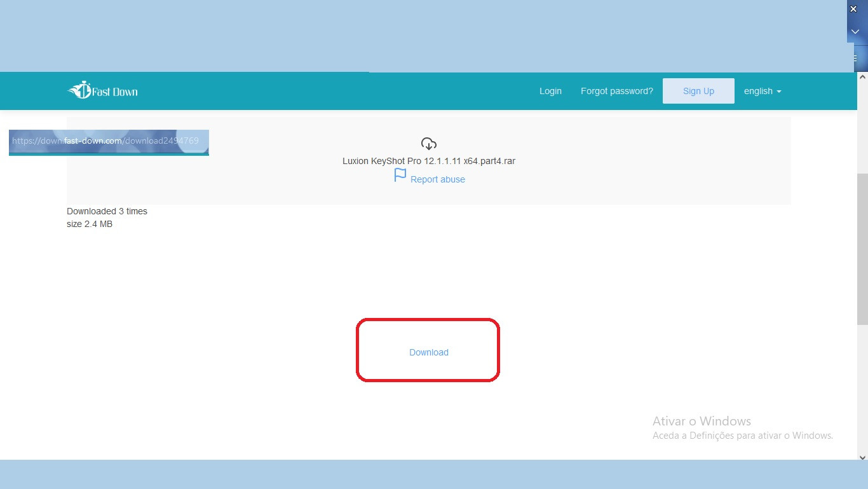
Task: Click the Report abuse flag icon
Action: coord(400,175)
